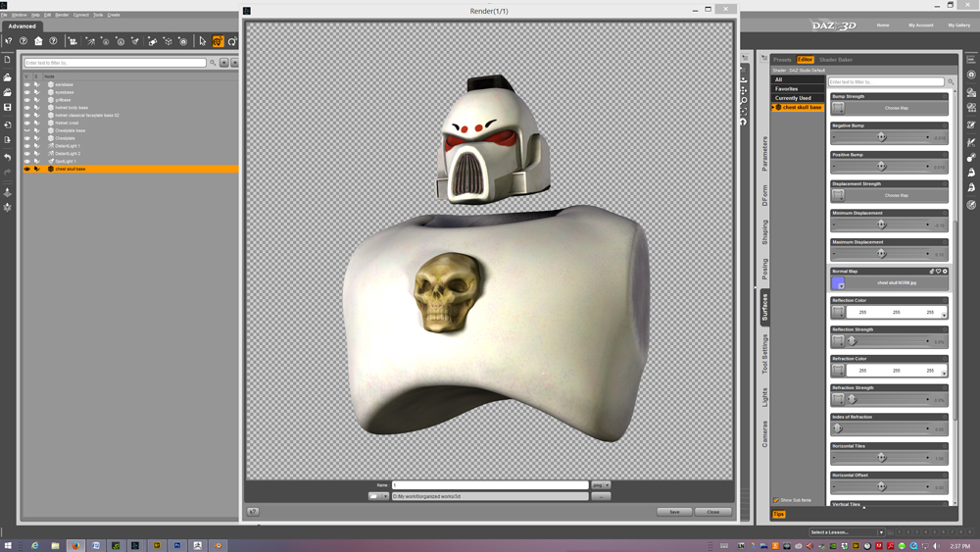Toggle visibility eye for helmet body base
Image resolution: width=980 pixels, height=552 pixels.
click(x=26, y=108)
